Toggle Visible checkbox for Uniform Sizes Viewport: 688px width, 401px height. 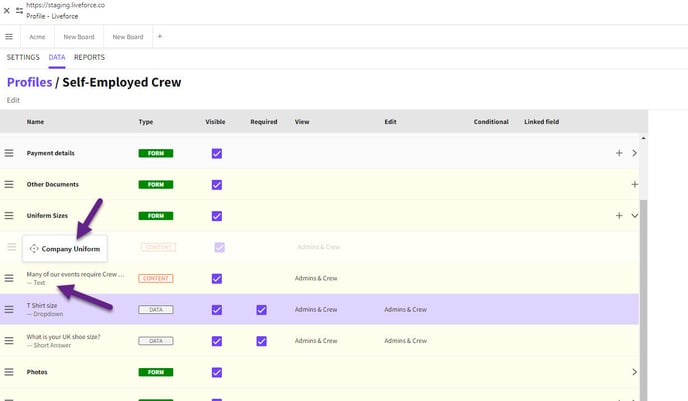[x=217, y=216]
